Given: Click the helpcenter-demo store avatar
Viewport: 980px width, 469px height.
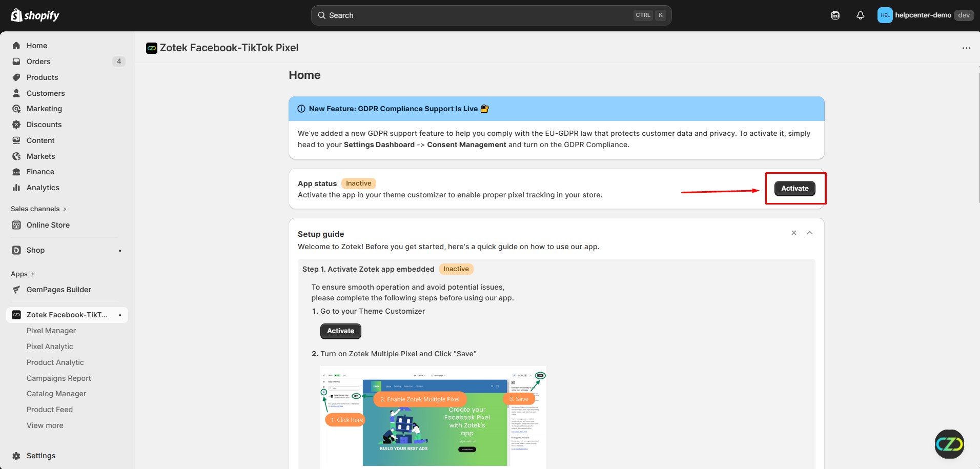Looking at the screenshot, I should (x=885, y=15).
